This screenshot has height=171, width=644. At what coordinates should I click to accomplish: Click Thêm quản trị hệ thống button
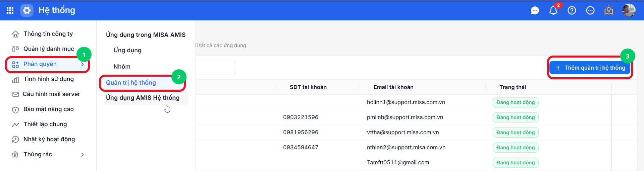[590, 68]
